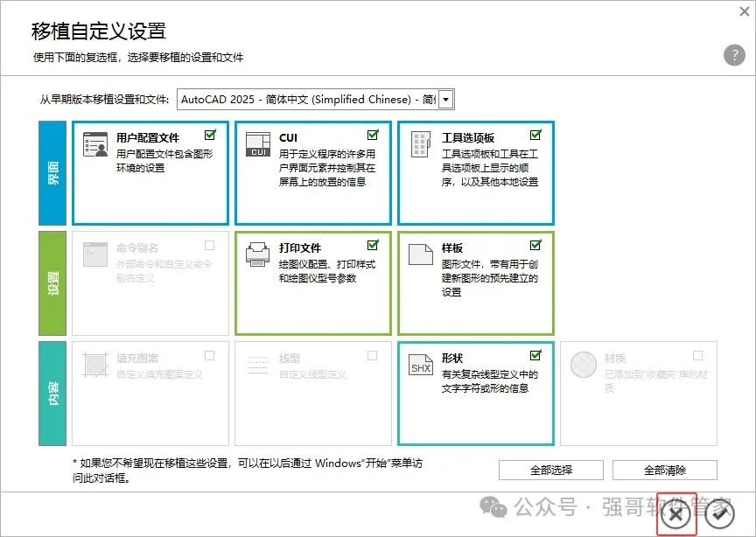756x537 pixels.
Task: Uncheck the 工具选项板 checkbox
Action: 535,135
